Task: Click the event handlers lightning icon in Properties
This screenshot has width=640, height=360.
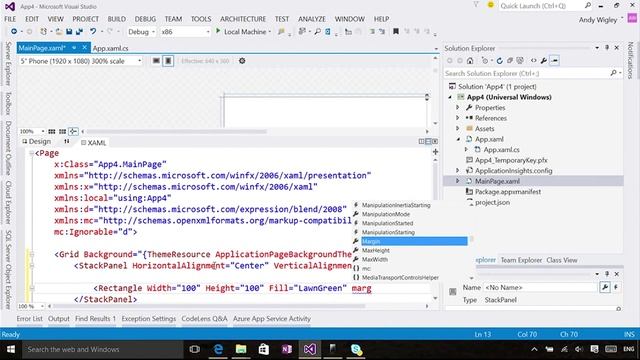Action: pos(616,287)
